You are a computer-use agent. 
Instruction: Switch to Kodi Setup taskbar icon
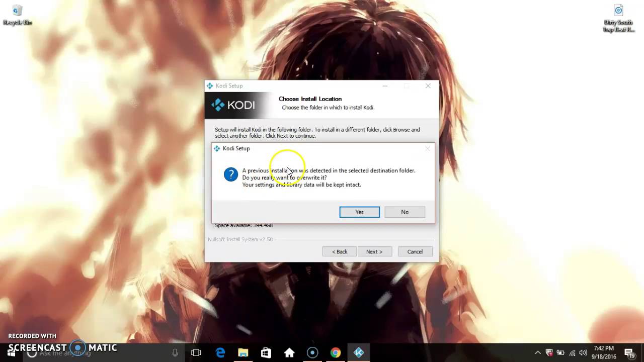[x=359, y=353]
